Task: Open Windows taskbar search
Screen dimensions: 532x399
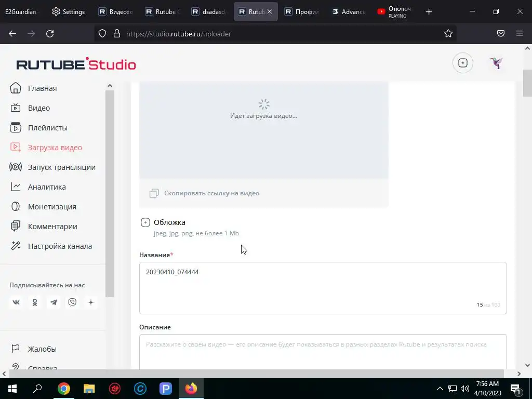Action: click(37, 389)
